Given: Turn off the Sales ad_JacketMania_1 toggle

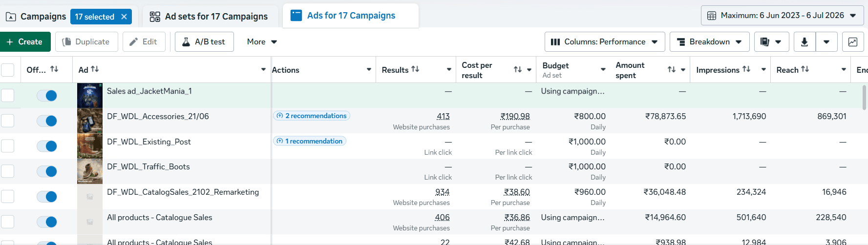Looking at the screenshot, I should point(47,96).
